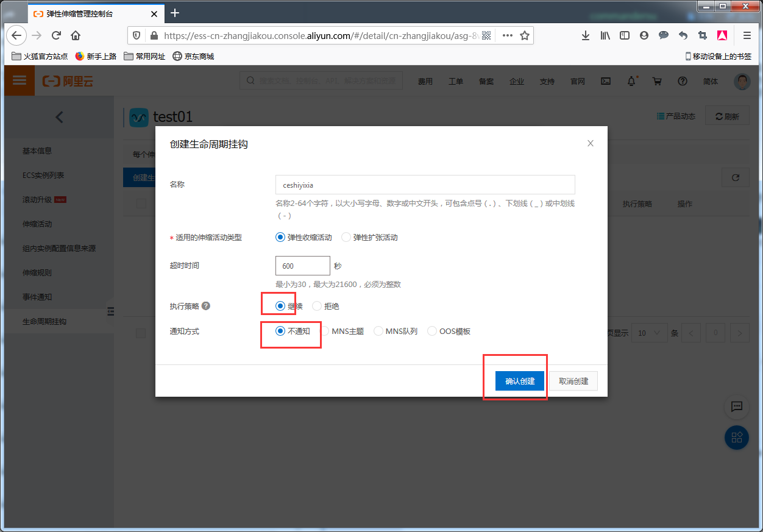Close the lifecycle hook dialog with X

[590, 144]
